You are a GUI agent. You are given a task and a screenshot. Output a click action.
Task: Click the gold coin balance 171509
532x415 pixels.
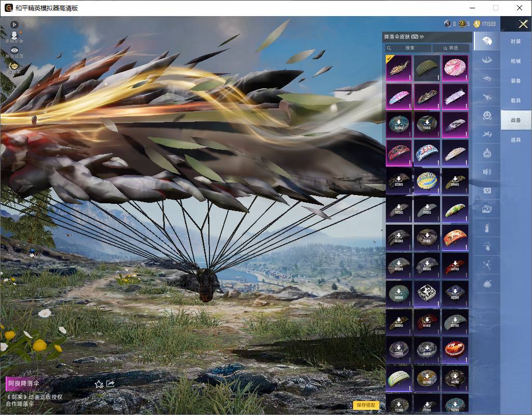484,24
